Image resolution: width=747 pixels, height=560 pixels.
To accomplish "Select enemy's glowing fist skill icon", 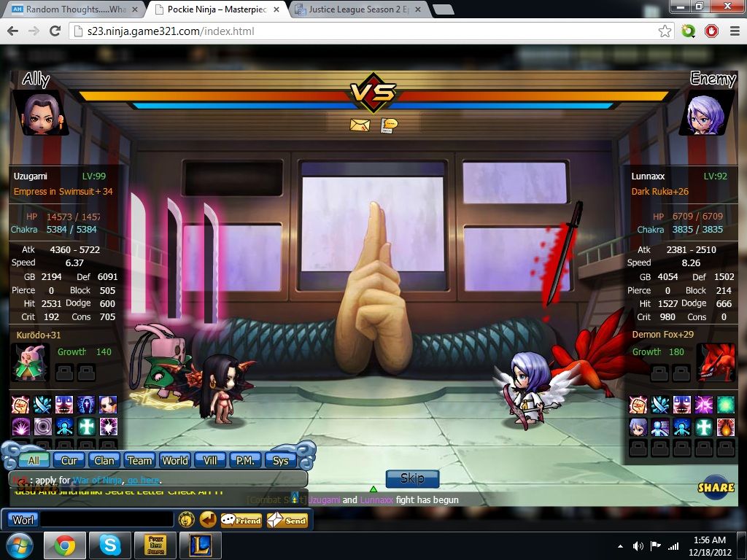I will (638, 405).
